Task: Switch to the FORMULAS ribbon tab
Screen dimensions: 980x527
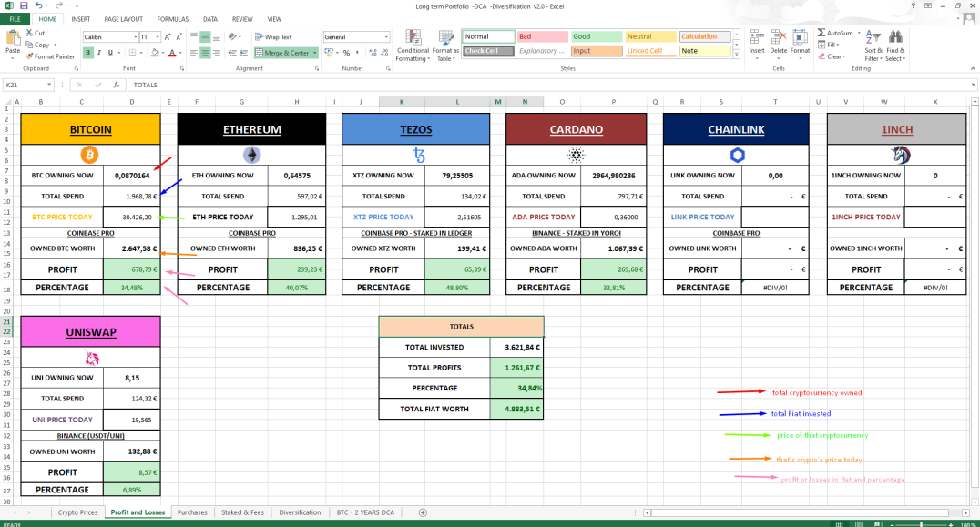Action: 172,19
